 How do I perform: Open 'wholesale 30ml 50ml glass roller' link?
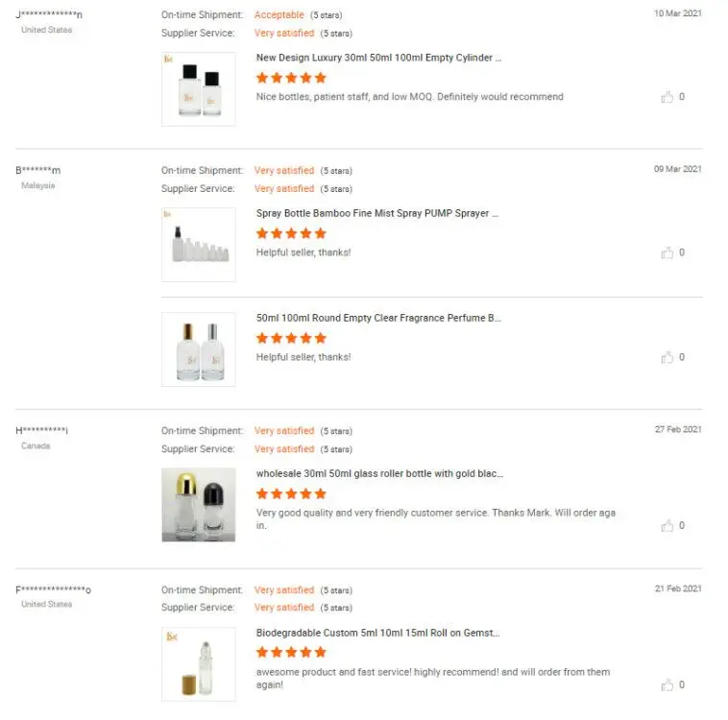[379, 473]
